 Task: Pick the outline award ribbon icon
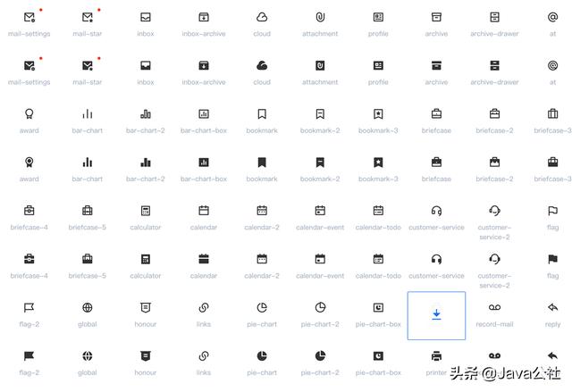[x=29, y=114]
